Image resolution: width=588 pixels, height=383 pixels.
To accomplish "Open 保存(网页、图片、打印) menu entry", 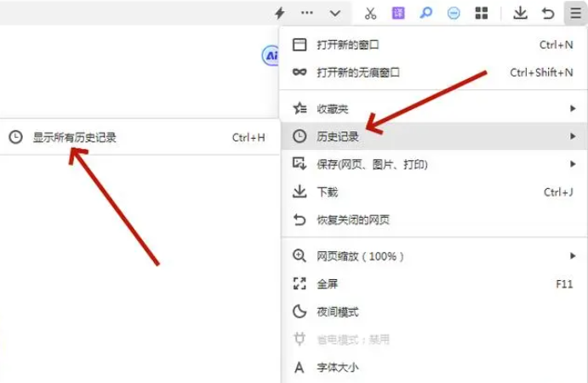I will click(x=433, y=164).
